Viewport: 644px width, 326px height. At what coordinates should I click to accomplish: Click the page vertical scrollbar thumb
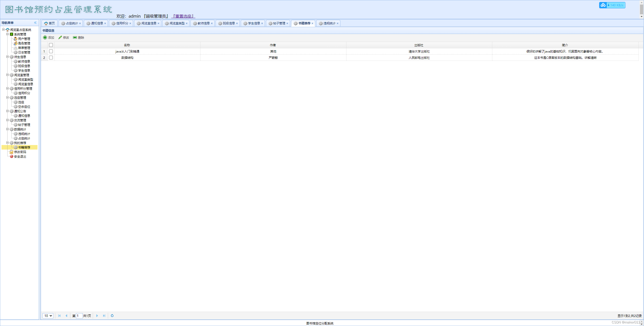641,9
